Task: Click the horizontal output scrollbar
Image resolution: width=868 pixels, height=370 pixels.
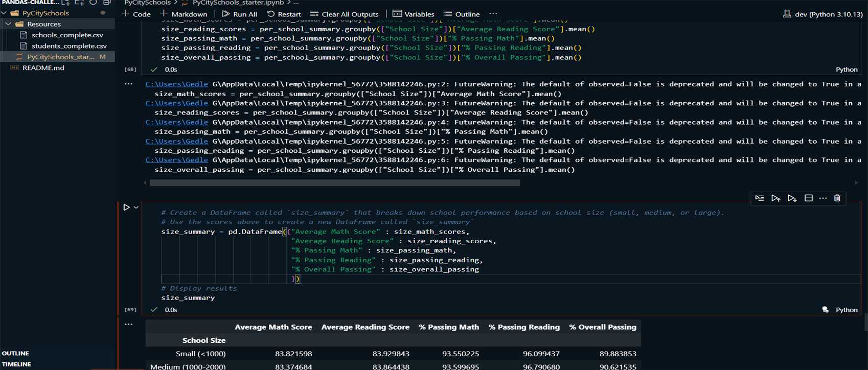Action: point(335,182)
